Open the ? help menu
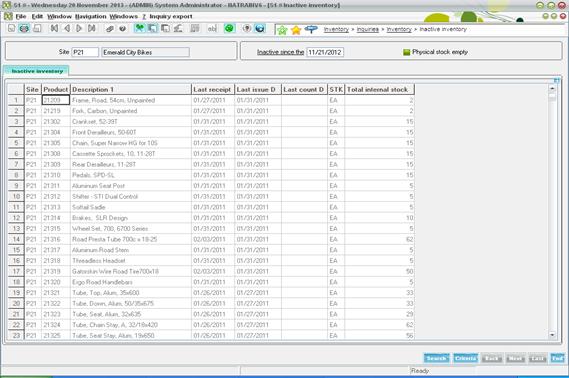The width and height of the screenshot is (569, 378). [x=144, y=16]
